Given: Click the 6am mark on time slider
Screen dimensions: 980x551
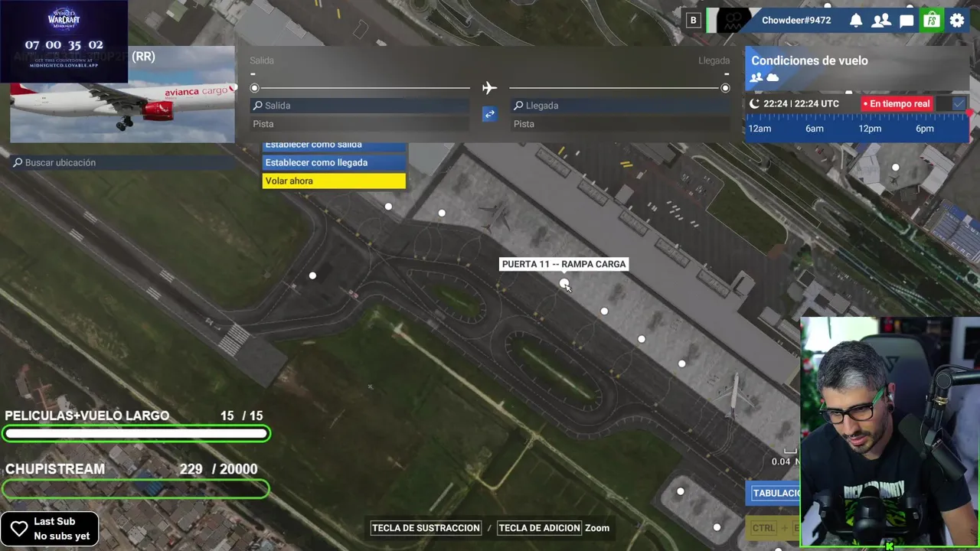Looking at the screenshot, I should [x=815, y=129].
